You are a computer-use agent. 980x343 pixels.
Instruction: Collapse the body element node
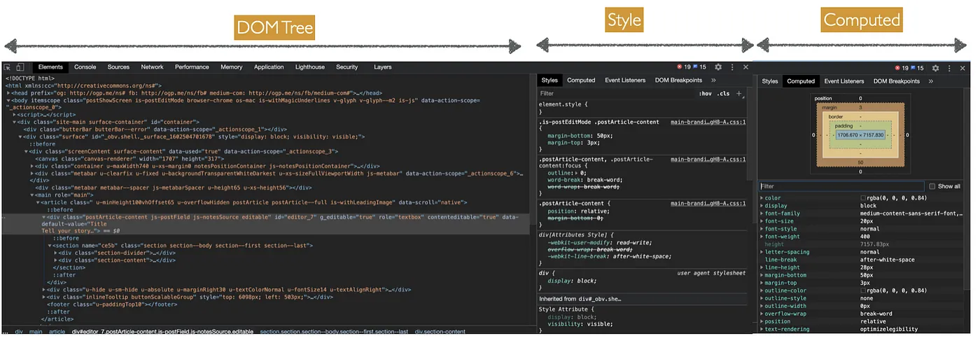coord(8,100)
